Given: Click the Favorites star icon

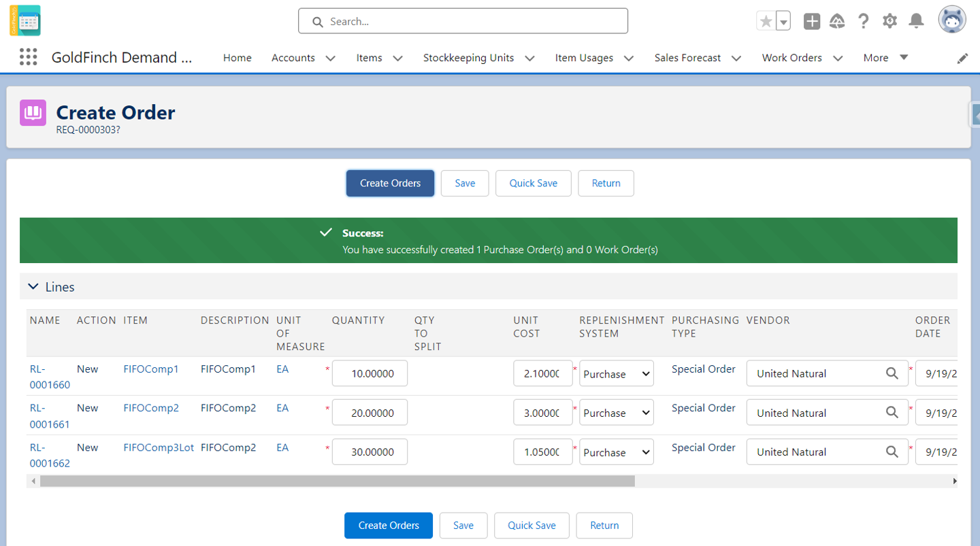Looking at the screenshot, I should coord(766,21).
